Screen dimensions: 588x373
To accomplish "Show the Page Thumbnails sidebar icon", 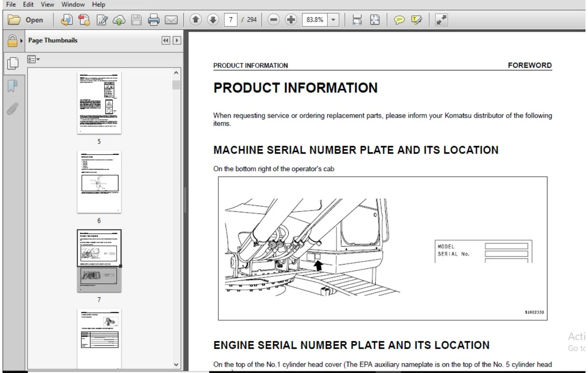I will (13, 63).
